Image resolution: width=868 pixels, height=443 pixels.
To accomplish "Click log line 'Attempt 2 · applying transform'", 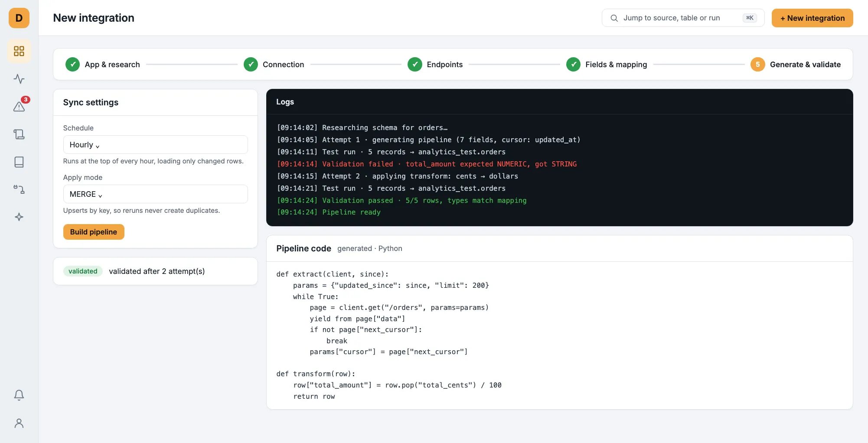I will click(x=398, y=176).
